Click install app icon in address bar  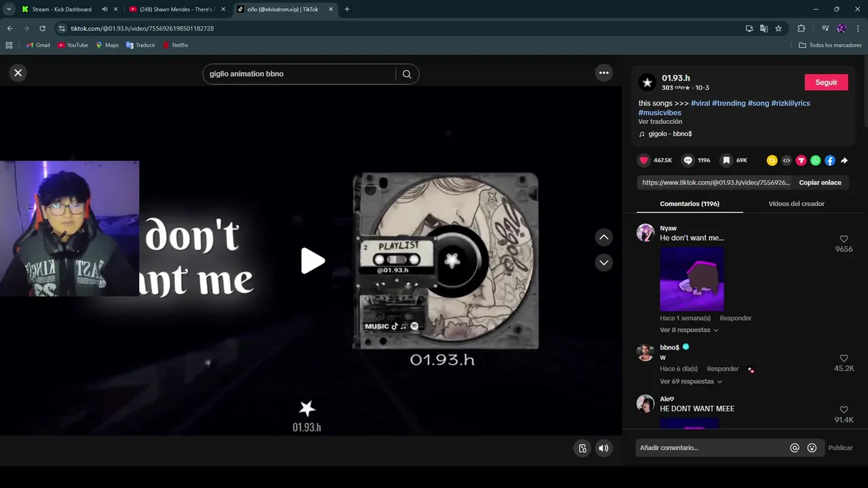(749, 28)
